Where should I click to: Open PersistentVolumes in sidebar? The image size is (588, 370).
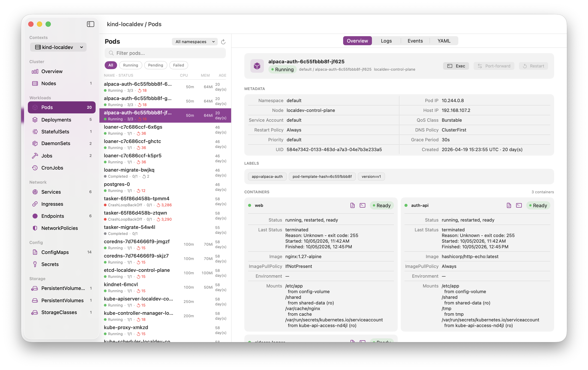62,300
